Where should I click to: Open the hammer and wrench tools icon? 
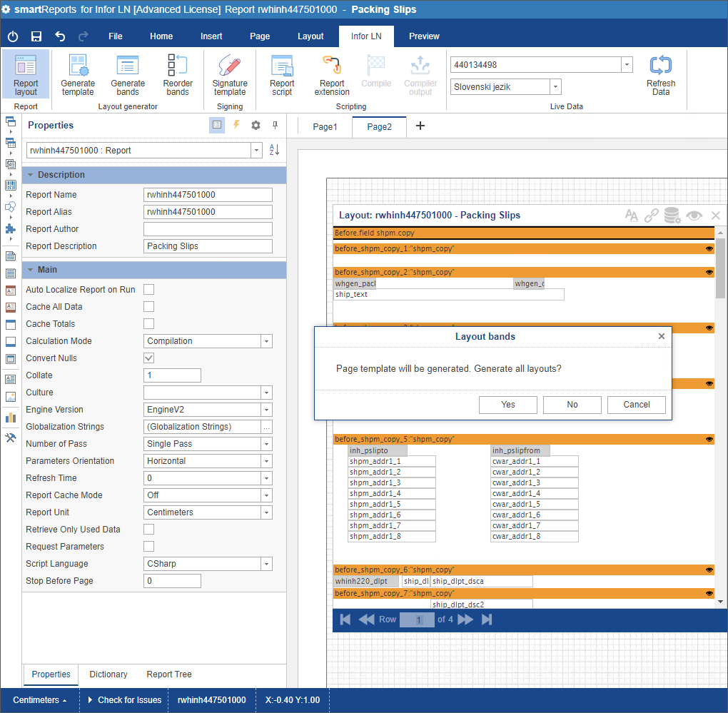coord(10,438)
